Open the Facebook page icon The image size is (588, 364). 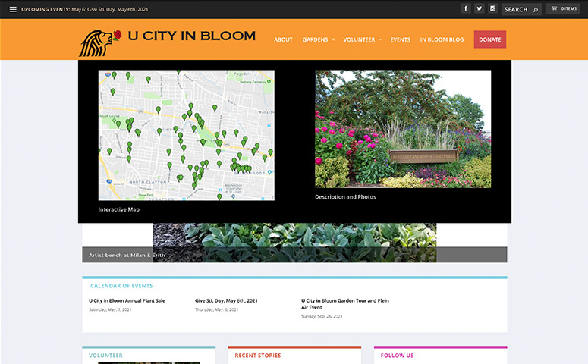tap(465, 8)
